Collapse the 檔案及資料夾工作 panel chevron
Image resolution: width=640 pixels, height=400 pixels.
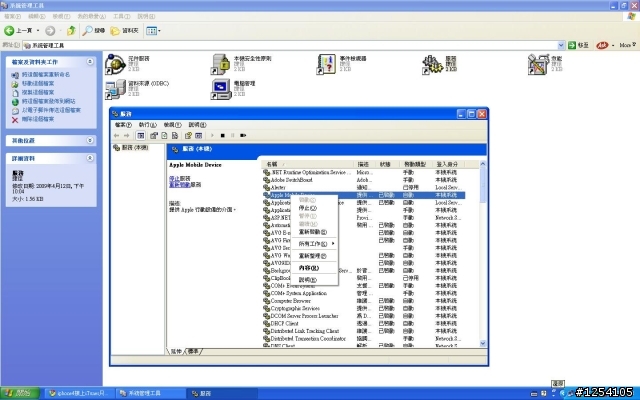coord(90,62)
